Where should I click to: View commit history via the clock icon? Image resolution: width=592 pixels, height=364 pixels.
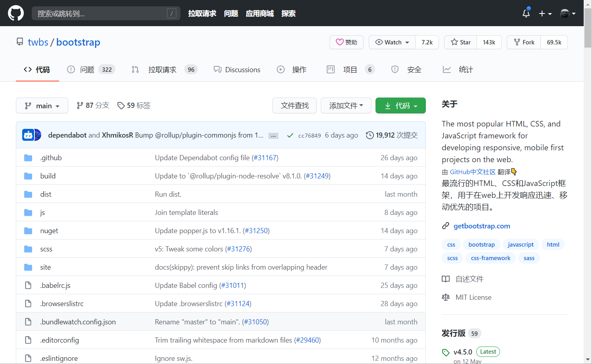(x=369, y=135)
